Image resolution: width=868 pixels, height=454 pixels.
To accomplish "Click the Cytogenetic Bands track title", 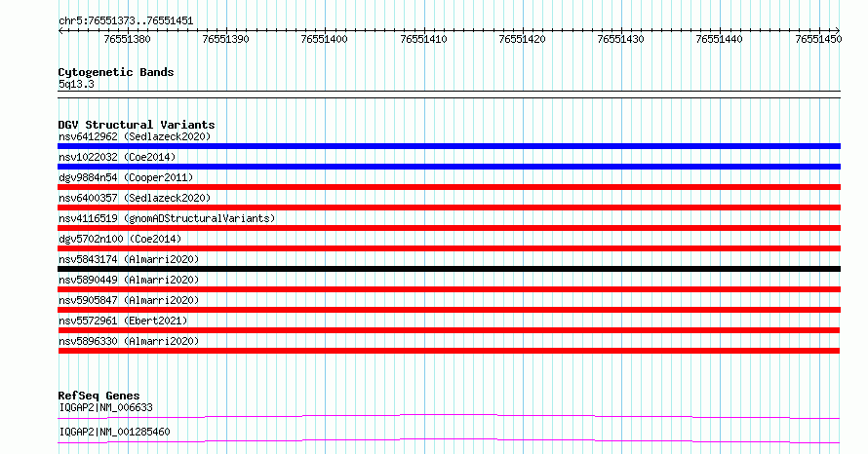I will coord(116,72).
